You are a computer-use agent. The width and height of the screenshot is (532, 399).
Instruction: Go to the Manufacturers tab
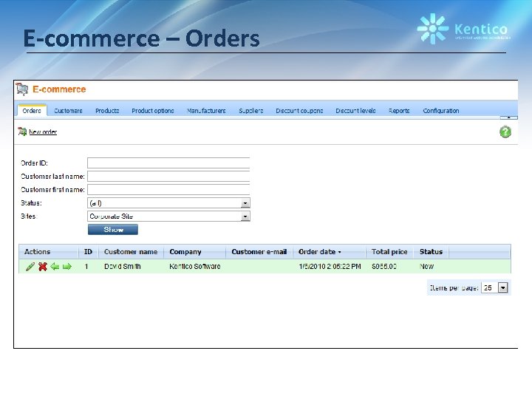coord(206,111)
